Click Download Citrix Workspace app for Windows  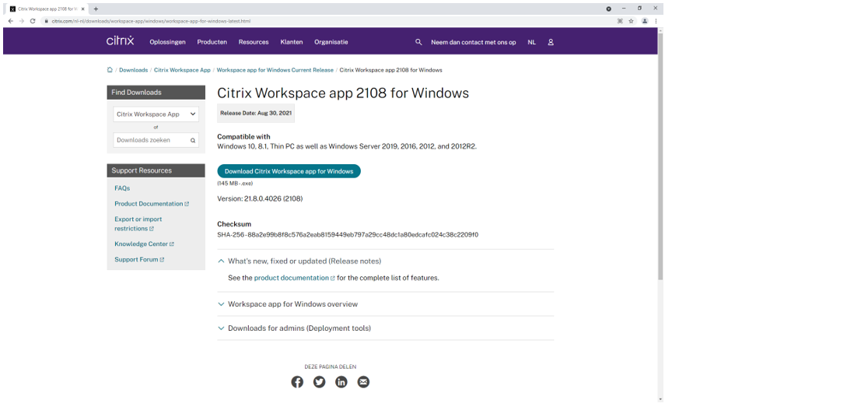point(289,171)
